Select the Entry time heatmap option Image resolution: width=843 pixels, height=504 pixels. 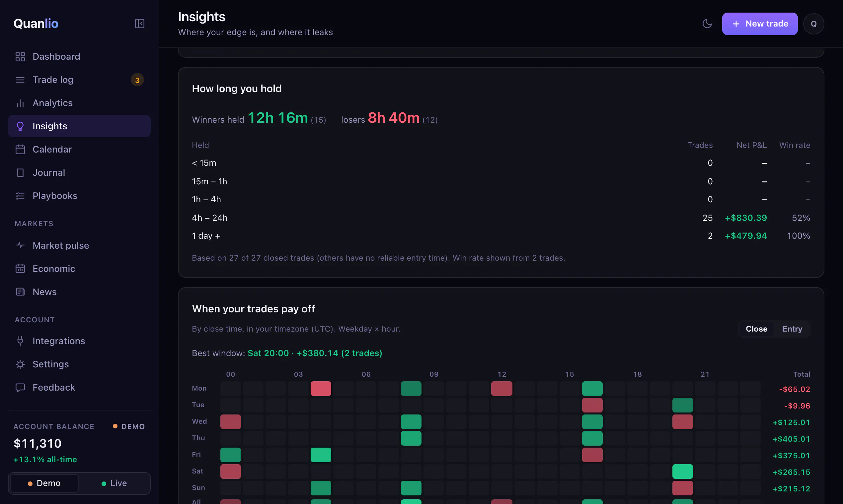point(792,329)
